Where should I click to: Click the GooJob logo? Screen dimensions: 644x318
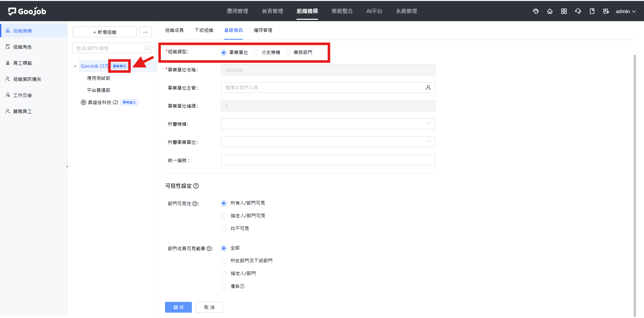(x=27, y=11)
